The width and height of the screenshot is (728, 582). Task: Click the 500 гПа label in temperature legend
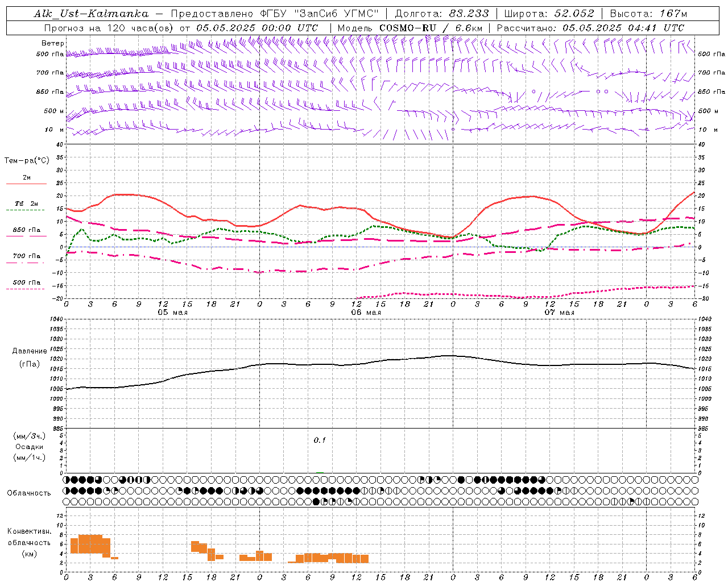(x=27, y=282)
